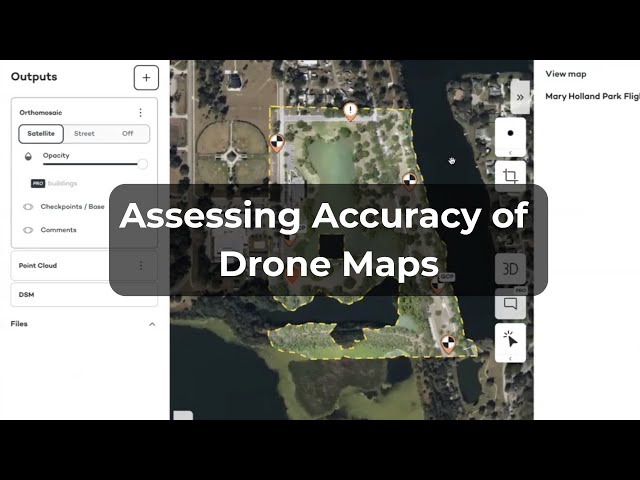The image size is (640, 480).
Task: Switch to 3D view
Action: 510,269
